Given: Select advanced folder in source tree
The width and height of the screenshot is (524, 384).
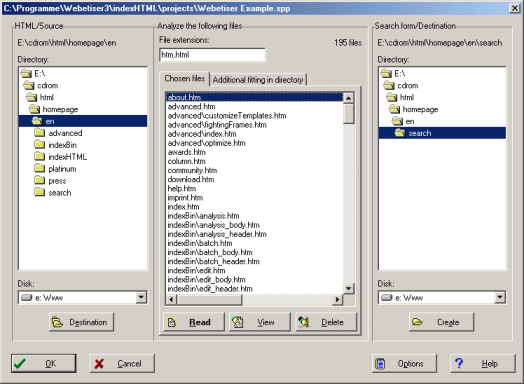Looking at the screenshot, I should tap(58, 133).
